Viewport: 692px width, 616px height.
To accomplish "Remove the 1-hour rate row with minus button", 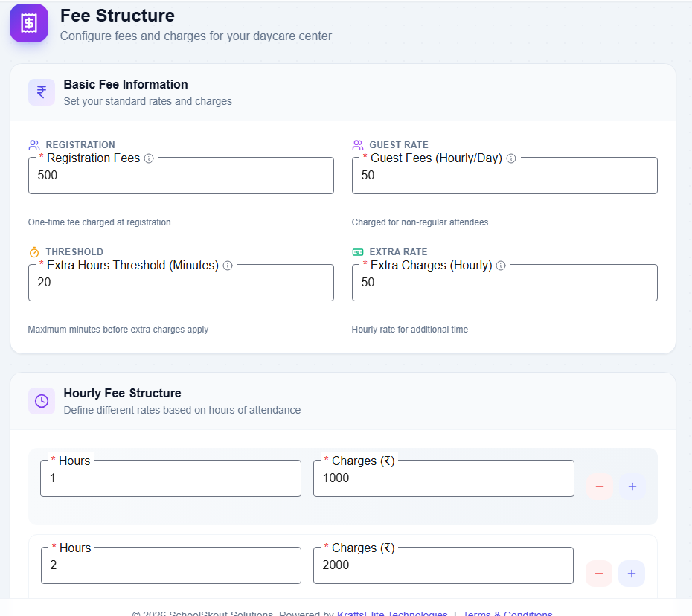I will tap(599, 487).
